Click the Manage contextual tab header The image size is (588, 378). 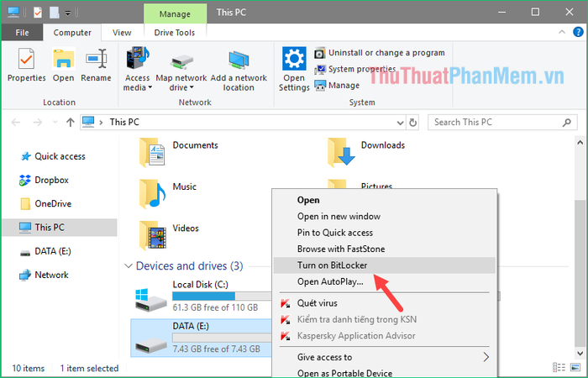point(175,14)
